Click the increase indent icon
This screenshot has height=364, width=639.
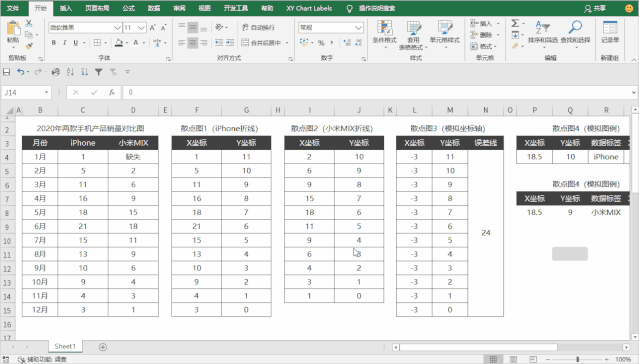230,42
